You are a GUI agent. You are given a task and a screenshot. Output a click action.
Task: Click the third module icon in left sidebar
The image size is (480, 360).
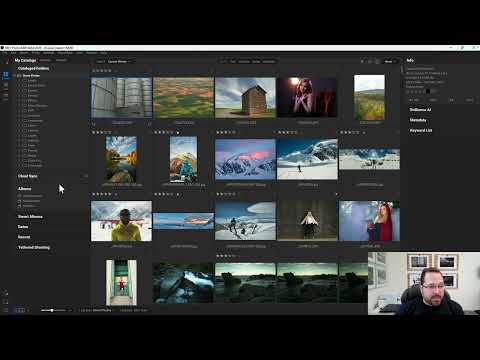coord(6,97)
